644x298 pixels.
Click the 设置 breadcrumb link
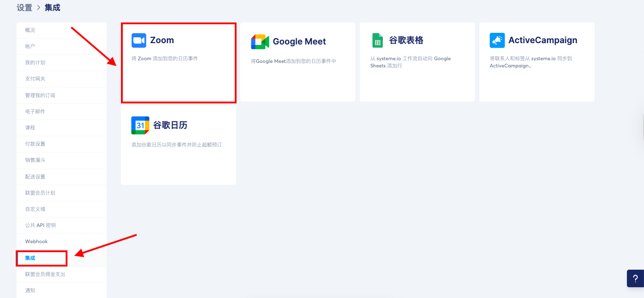point(24,8)
